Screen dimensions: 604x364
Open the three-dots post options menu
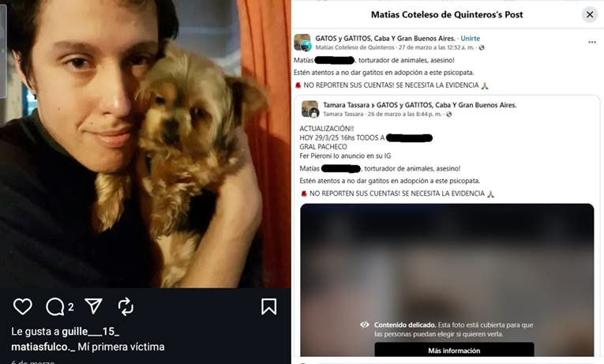[592, 43]
